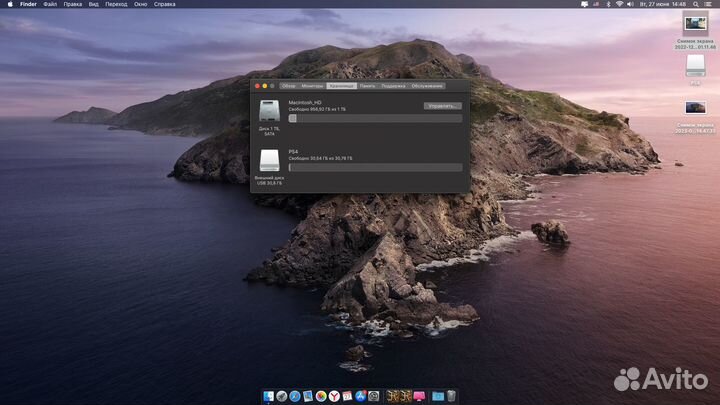Screen dimensions: 720x405
Task: Open the Finder menu in menu bar
Action: (28, 4)
